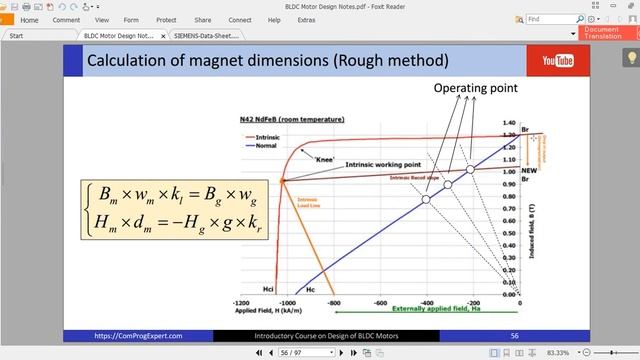Open the Home ribbon tab
Screen dimensions: 640x360
pos(29,20)
